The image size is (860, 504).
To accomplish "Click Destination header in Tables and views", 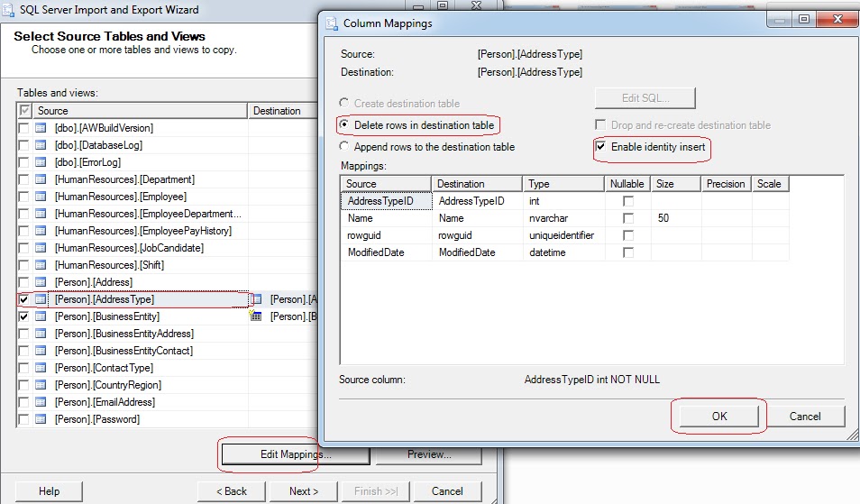I will [283, 111].
